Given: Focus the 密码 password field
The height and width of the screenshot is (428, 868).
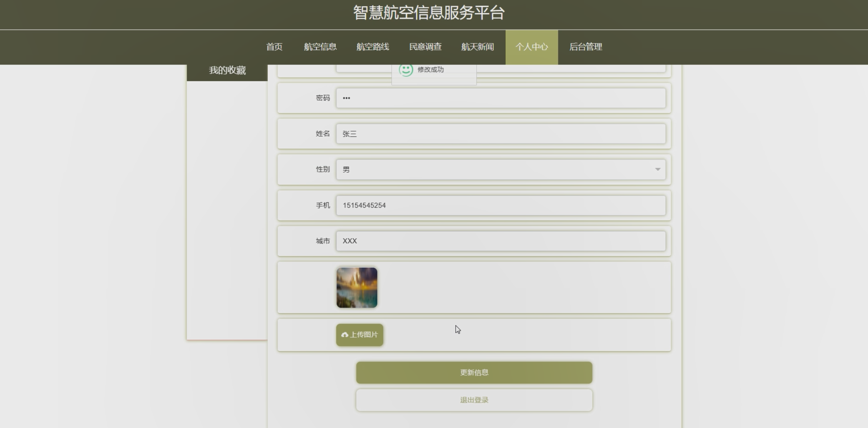Looking at the screenshot, I should click(x=500, y=98).
